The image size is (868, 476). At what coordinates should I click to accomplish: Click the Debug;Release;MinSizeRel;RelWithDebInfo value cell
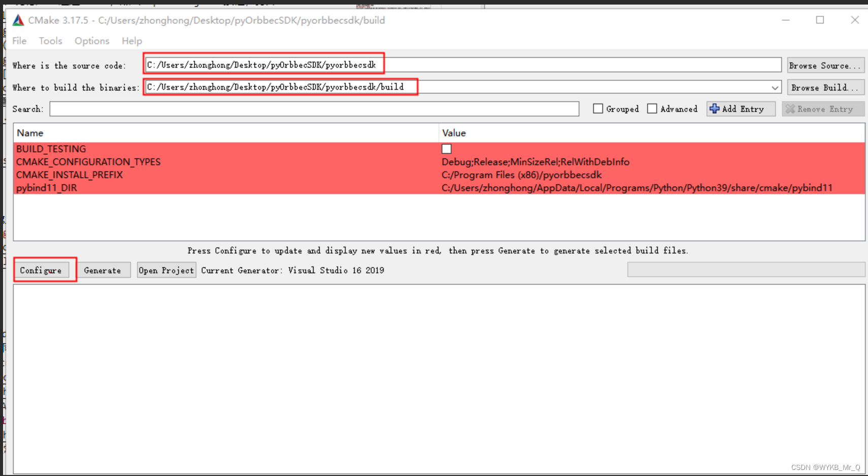pos(536,162)
